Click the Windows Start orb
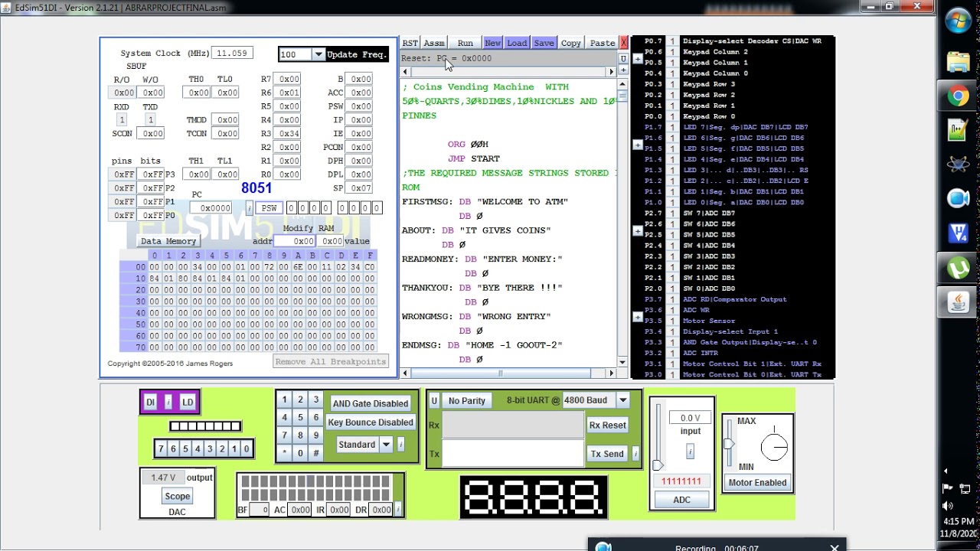The width and height of the screenshot is (980, 551). tap(958, 21)
